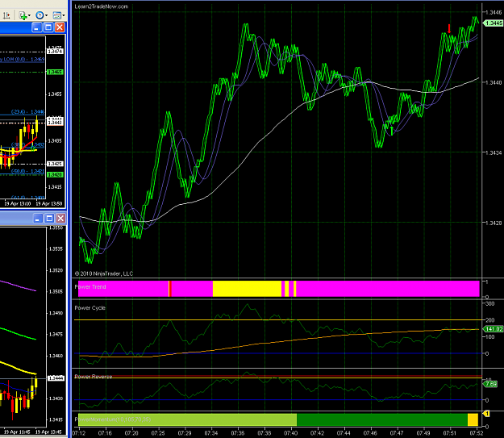Screen dimensions: 504x438
Task: Click the green up arrow signal marker
Action: [391, 131]
